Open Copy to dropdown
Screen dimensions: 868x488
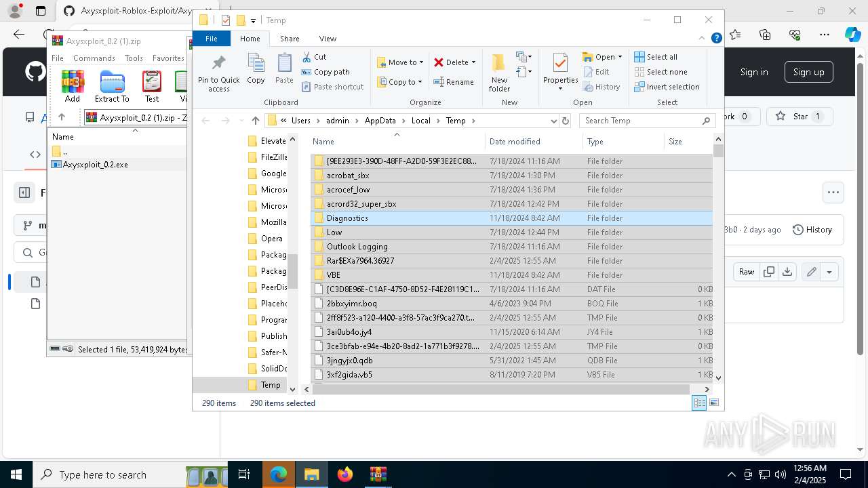[x=399, y=82]
